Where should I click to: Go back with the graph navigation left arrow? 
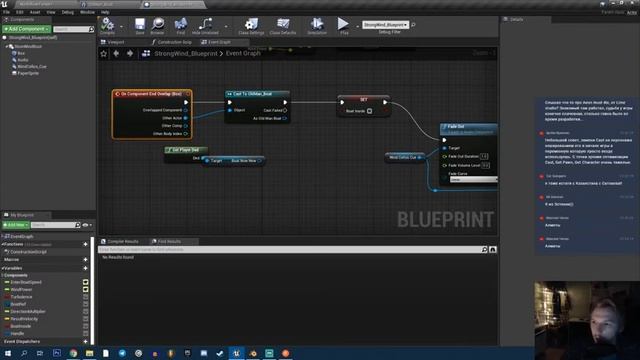point(116,53)
